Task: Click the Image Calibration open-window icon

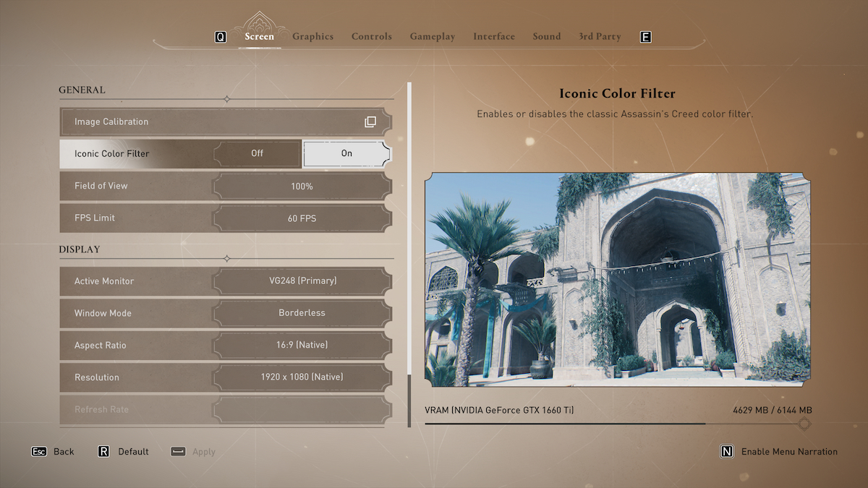Action: pos(370,122)
